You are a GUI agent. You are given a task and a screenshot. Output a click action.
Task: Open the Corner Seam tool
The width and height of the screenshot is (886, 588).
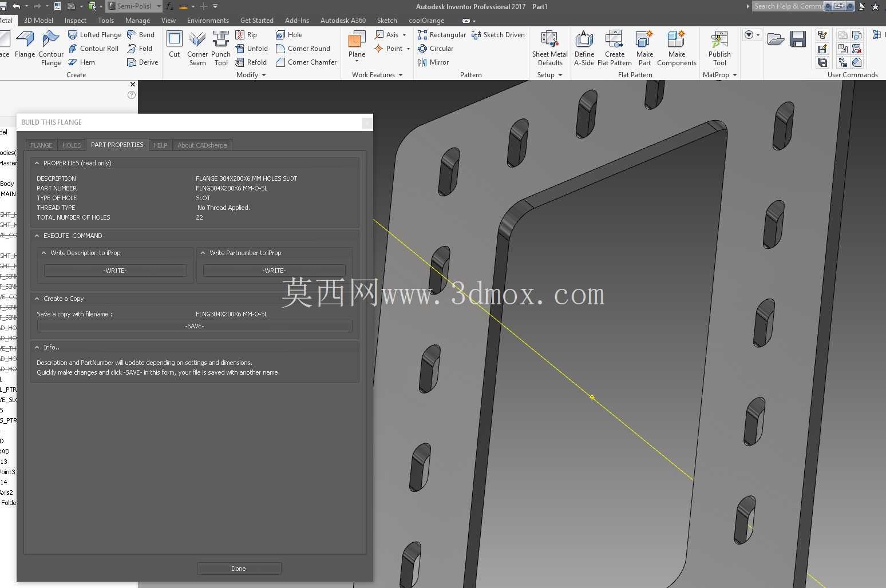pos(197,48)
